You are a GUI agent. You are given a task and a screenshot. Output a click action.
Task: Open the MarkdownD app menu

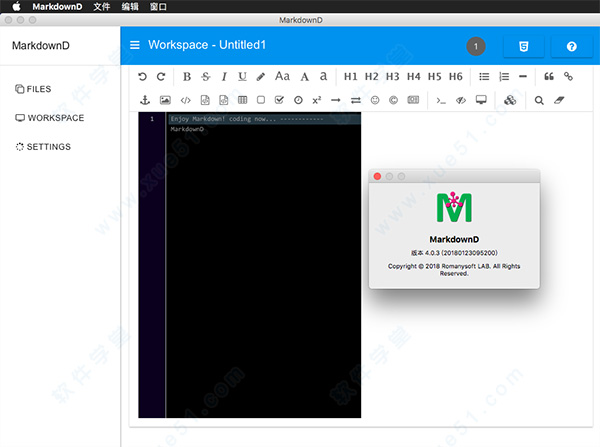tap(57, 7)
